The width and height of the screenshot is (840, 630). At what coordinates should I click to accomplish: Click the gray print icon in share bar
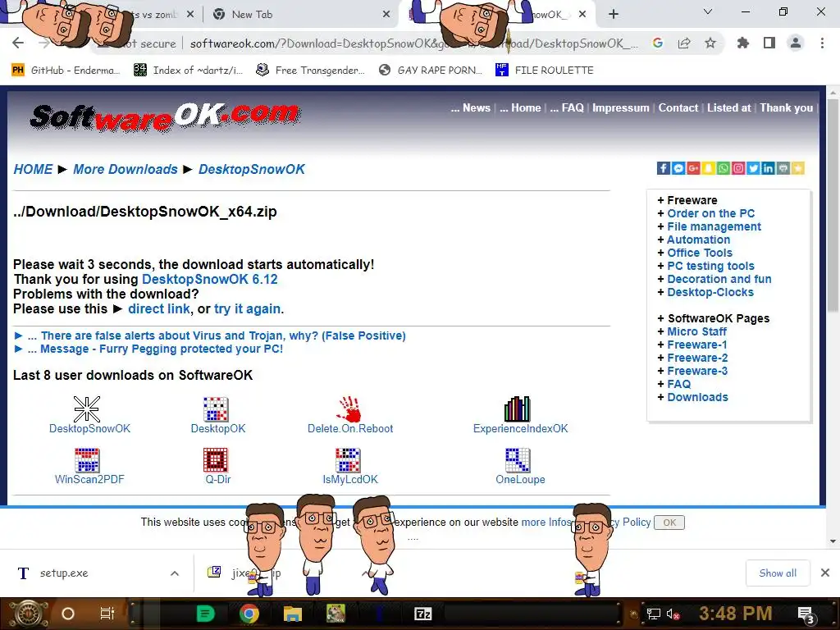pos(783,168)
